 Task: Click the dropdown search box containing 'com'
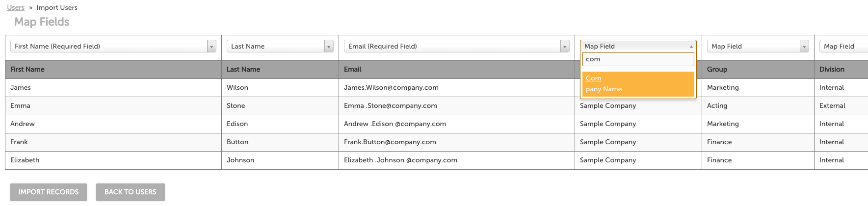pyautogui.click(x=638, y=59)
